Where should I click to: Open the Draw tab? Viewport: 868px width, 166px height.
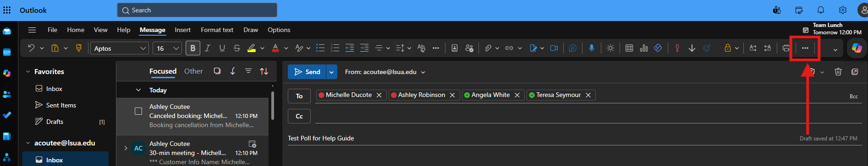pyautogui.click(x=251, y=30)
